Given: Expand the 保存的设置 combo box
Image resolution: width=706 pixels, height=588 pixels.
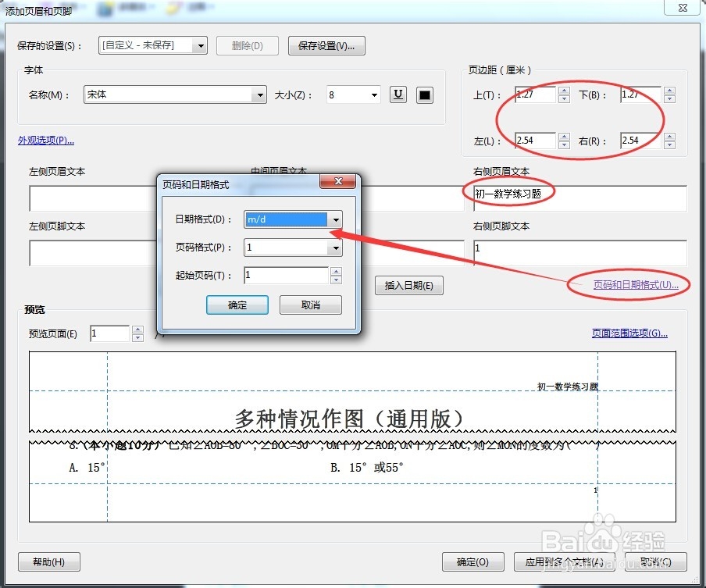Looking at the screenshot, I should (x=201, y=45).
